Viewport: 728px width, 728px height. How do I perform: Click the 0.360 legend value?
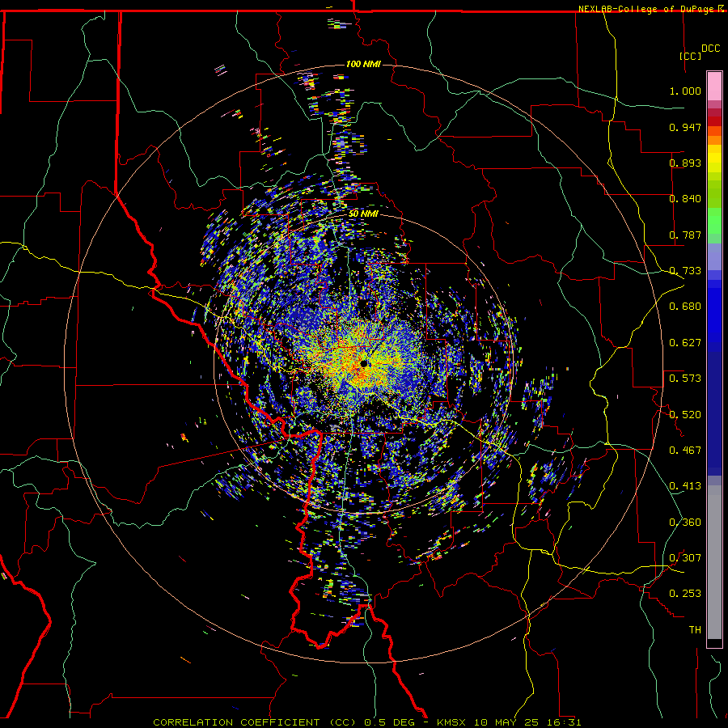(685, 523)
